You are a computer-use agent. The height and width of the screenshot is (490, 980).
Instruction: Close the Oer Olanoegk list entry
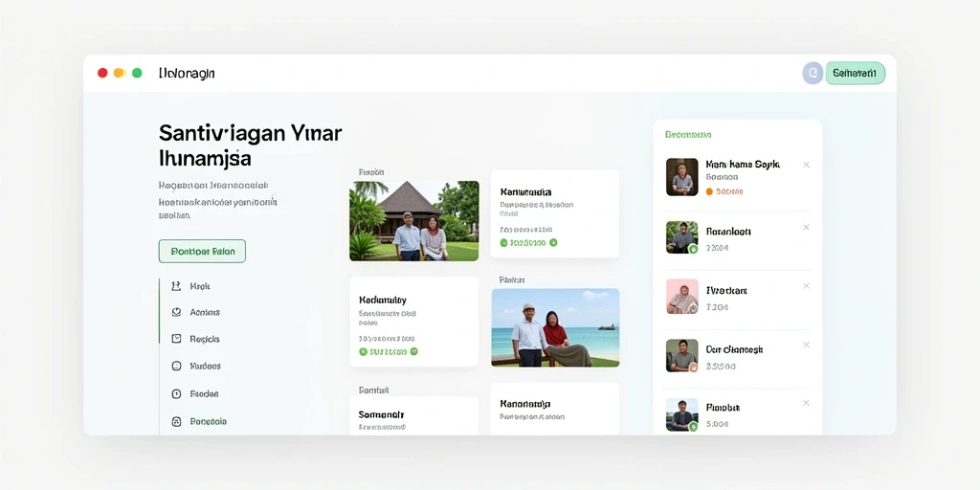click(x=806, y=345)
